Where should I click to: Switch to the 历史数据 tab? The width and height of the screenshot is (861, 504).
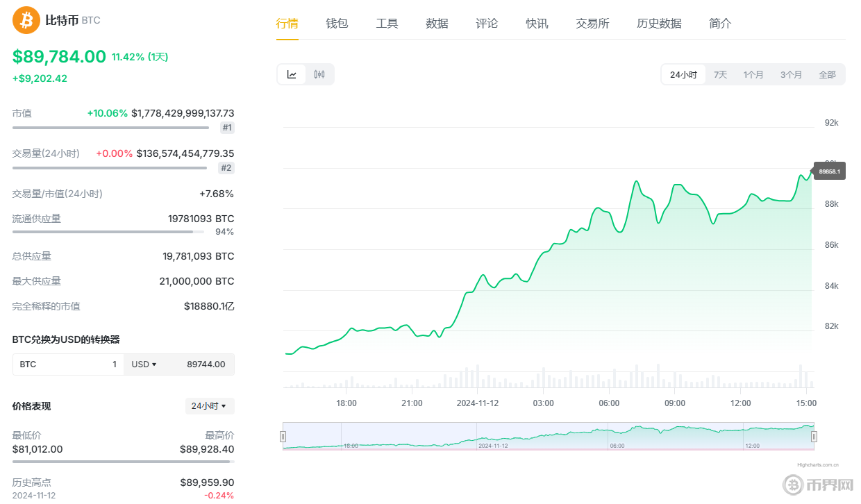coord(658,23)
